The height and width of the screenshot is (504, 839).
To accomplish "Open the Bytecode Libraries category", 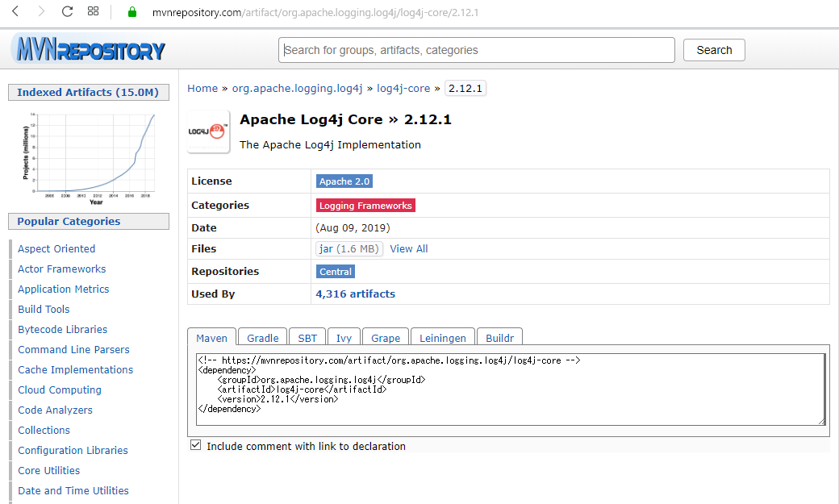I will point(62,330).
